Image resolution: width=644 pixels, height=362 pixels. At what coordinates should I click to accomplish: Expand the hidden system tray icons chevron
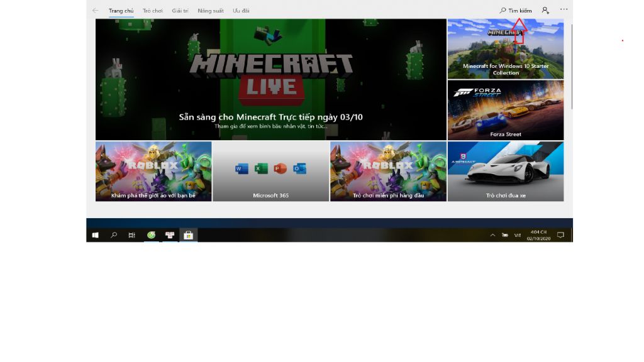coord(492,235)
